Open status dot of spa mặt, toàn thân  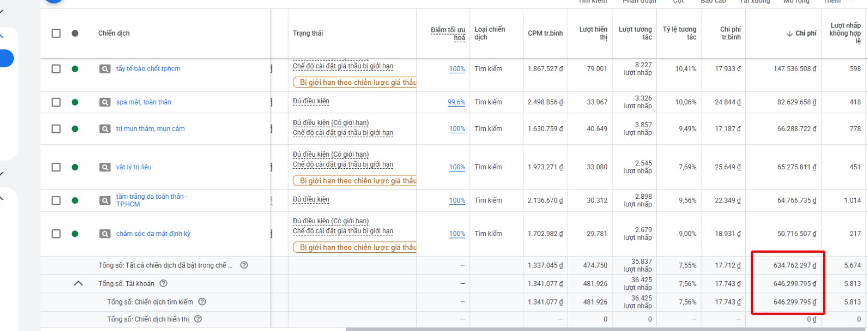(x=75, y=102)
